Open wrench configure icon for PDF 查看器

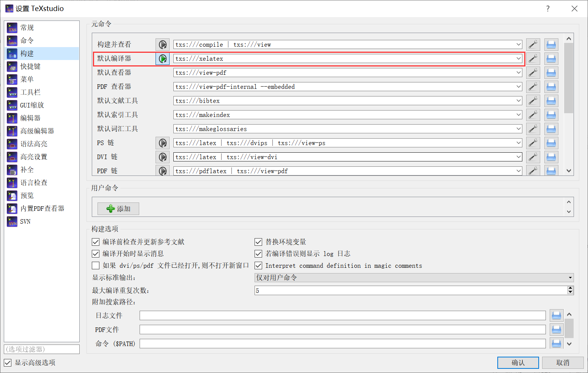[533, 87]
